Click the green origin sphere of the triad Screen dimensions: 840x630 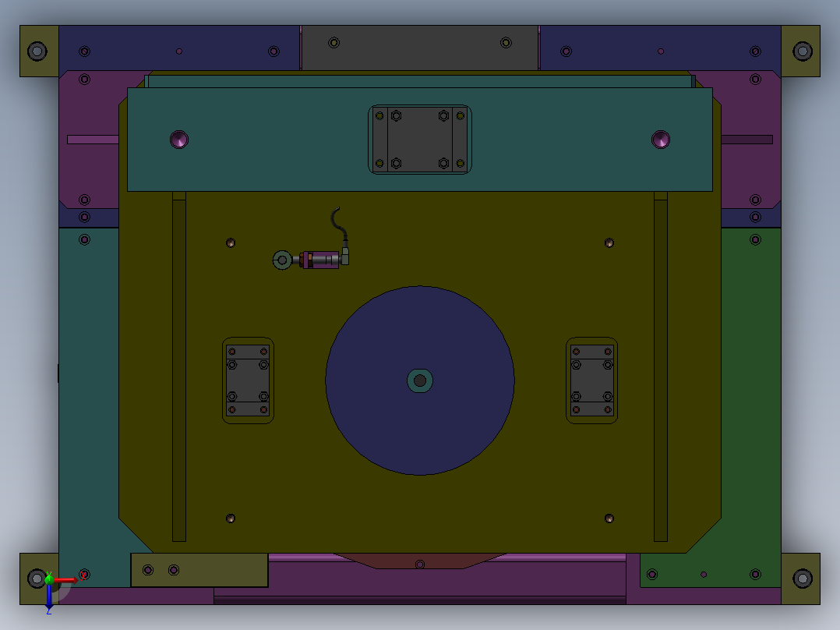click(49, 579)
